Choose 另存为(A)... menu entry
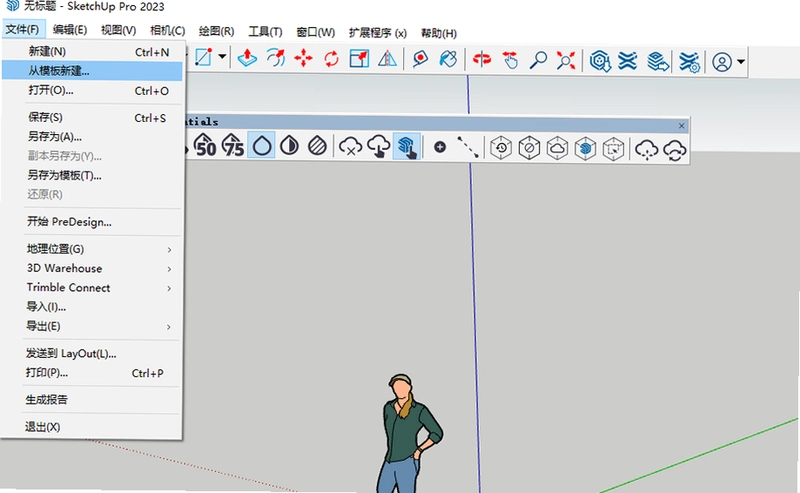The image size is (800, 493). pyautogui.click(x=92, y=137)
